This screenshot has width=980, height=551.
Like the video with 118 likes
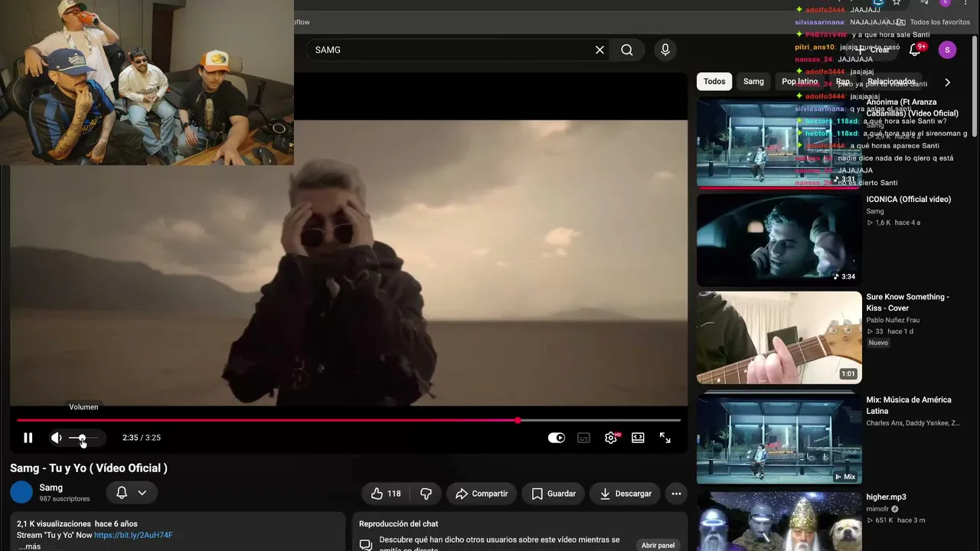[x=386, y=494]
